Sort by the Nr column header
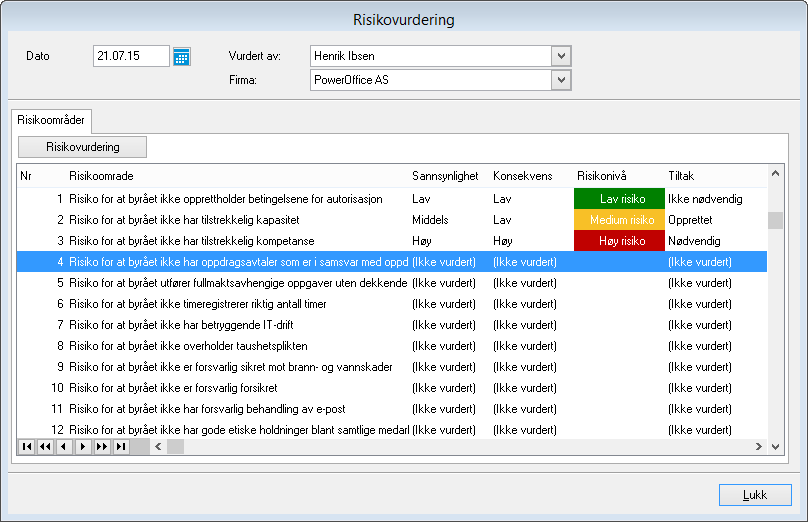 coord(26,176)
